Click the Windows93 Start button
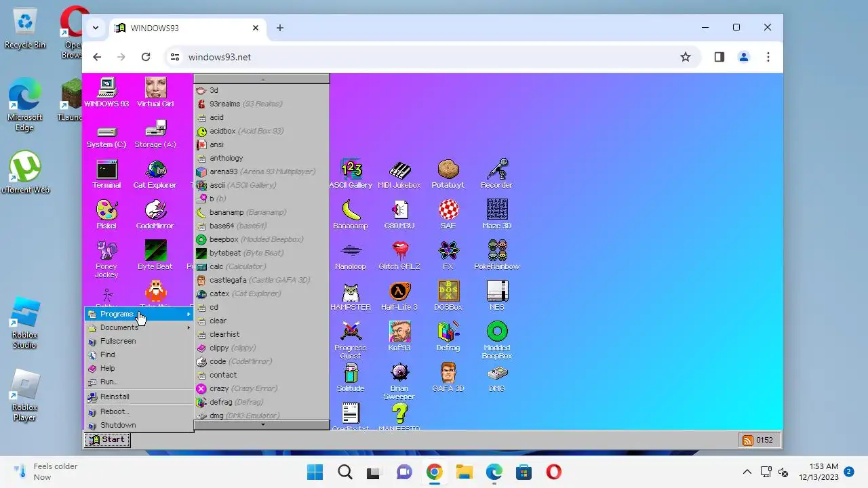 [x=107, y=440]
